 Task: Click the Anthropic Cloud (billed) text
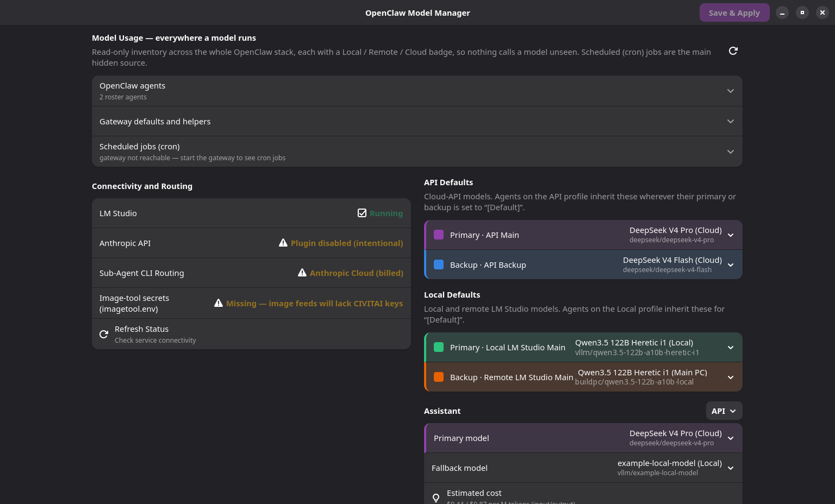pyautogui.click(x=357, y=273)
